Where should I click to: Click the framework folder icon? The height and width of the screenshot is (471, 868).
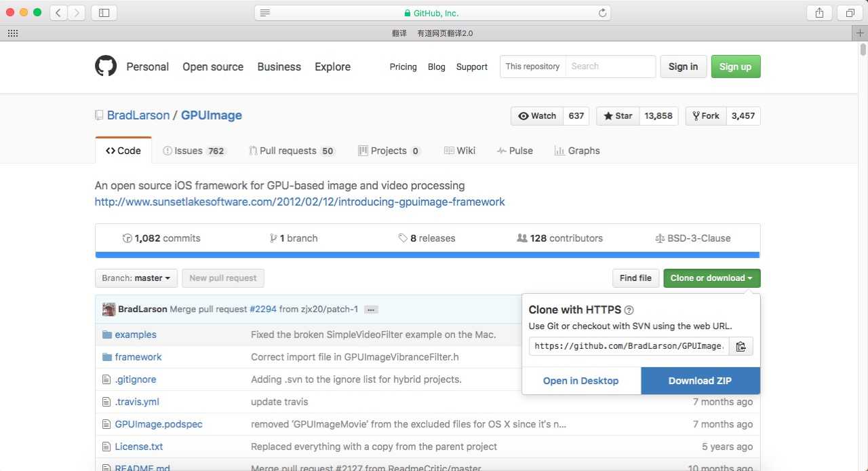(x=106, y=357)
